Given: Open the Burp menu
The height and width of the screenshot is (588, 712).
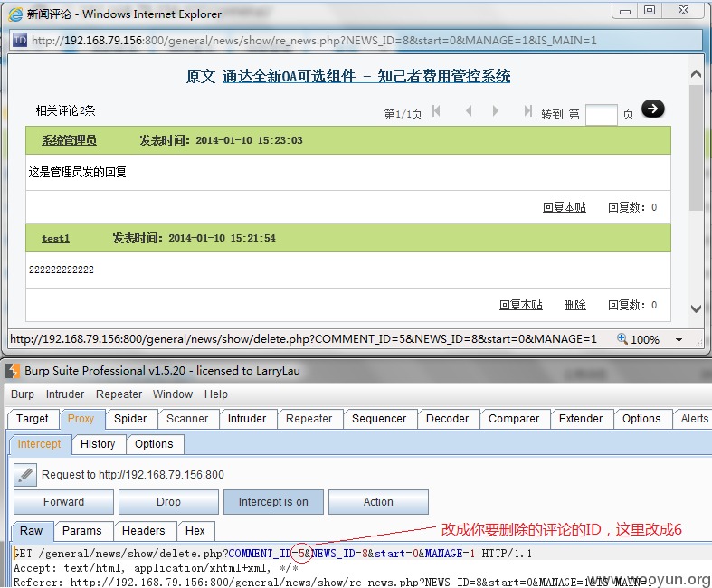Looking at the screenshot, I should click(23, 394).
